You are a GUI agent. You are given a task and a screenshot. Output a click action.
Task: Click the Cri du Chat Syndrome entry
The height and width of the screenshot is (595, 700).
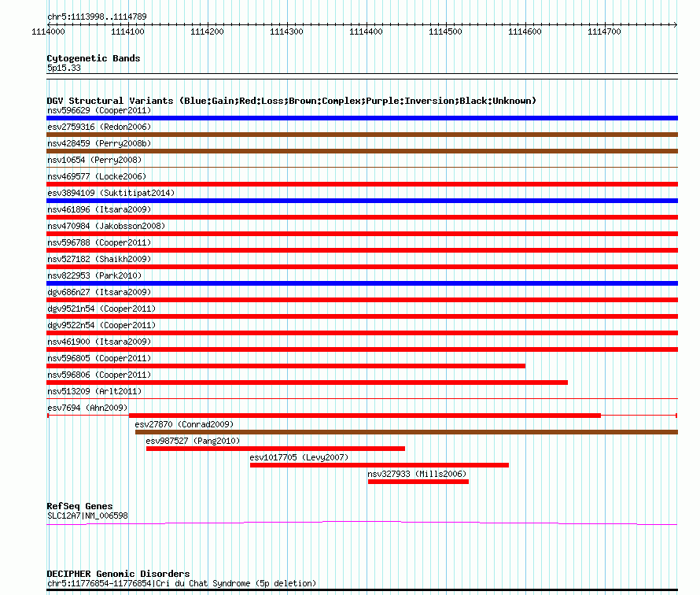182,583
